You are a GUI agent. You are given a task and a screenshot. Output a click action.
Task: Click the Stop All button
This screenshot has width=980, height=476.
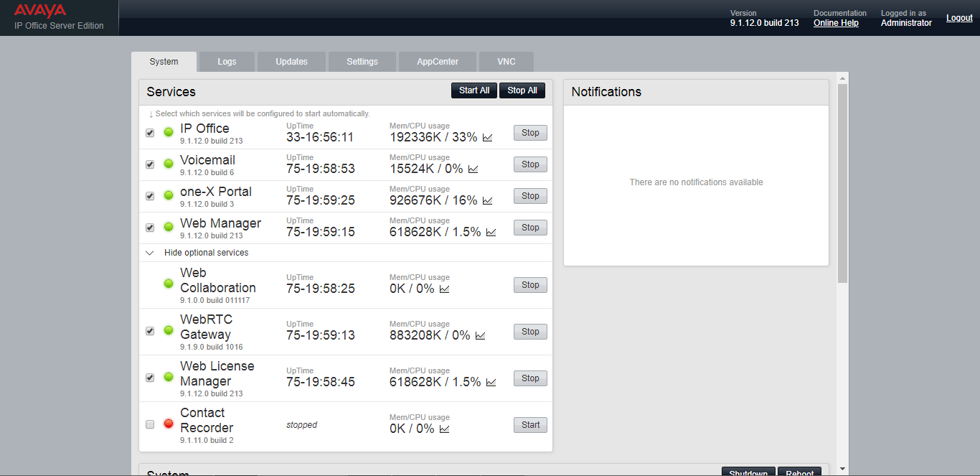tap(522, 90)
